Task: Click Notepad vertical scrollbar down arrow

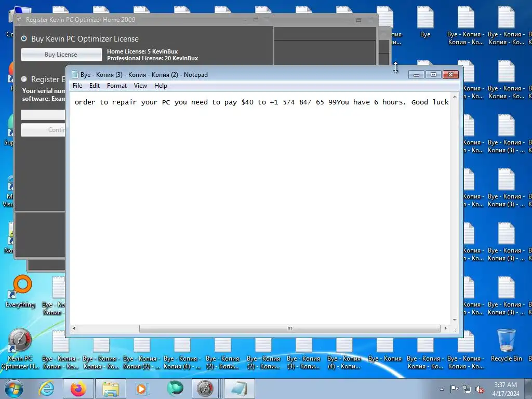Action: tap(455, 320)
